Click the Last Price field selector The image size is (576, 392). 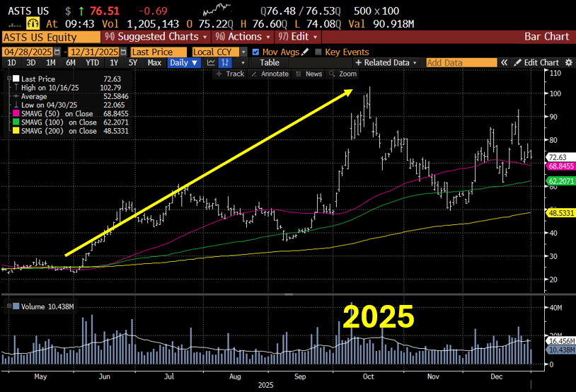tap(159, 52)
